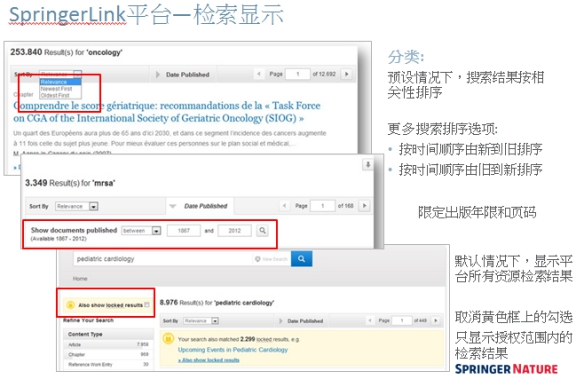The width and height of the screenshot is (576, 379).
Task: Toggle the Also show locked results checkbox
Action: [x=147, y=305]
